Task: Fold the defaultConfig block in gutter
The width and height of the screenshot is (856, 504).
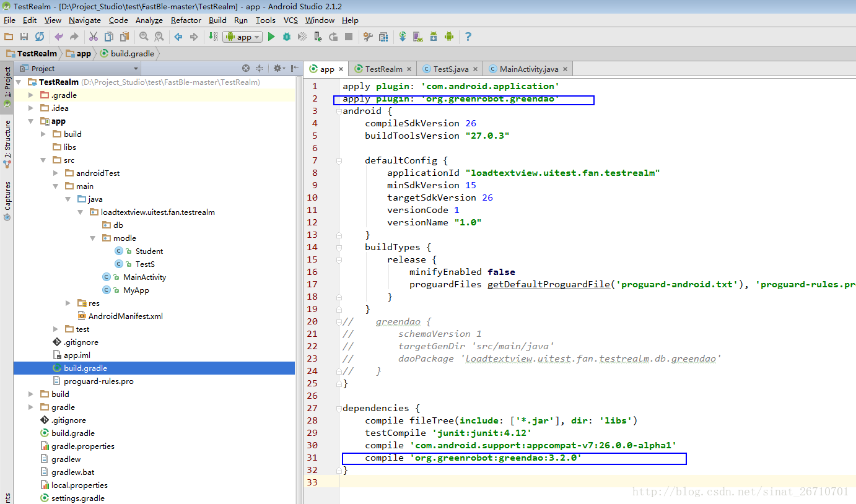Action: [x=339, y=160]
